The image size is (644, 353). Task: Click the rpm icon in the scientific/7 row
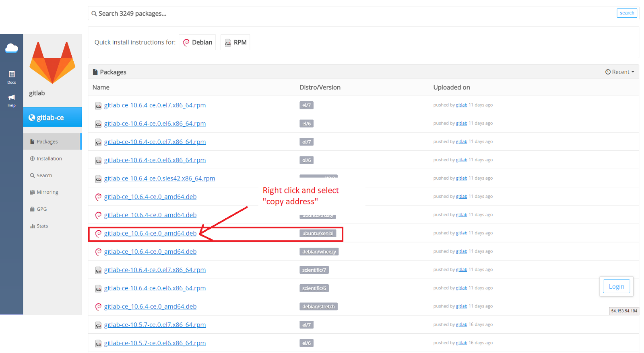(98, 271)
